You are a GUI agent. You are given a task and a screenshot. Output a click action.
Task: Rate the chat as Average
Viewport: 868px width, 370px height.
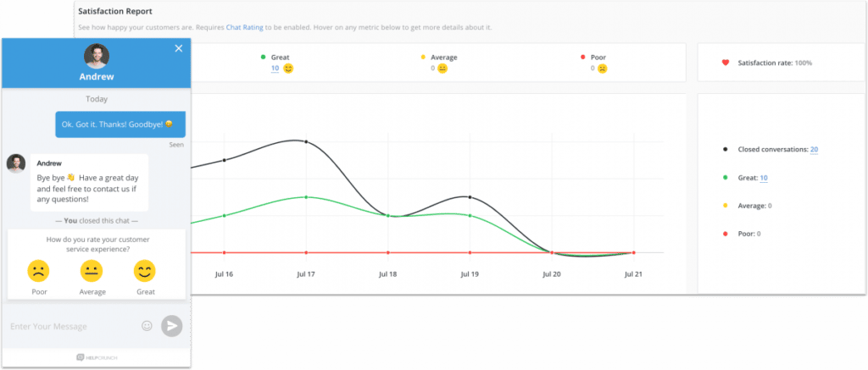[x=92, y=272]
